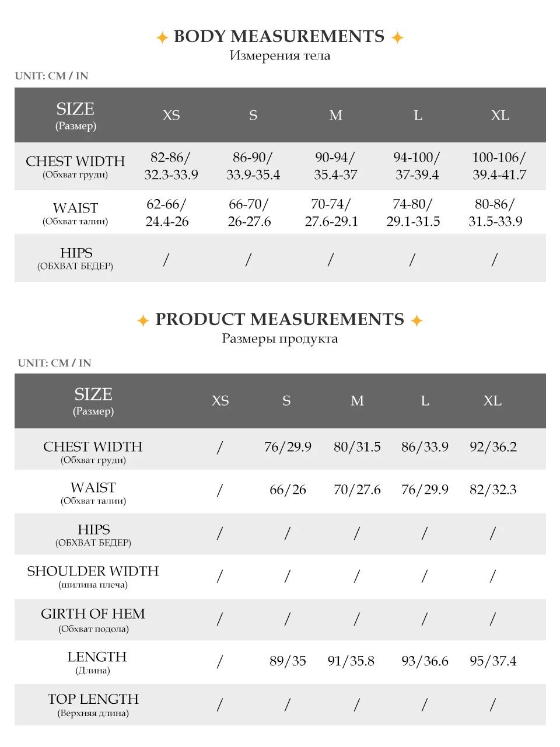The image size is (560, 747).
Task: Click the TOP LENGTH row label
Action: coord(93,700)
